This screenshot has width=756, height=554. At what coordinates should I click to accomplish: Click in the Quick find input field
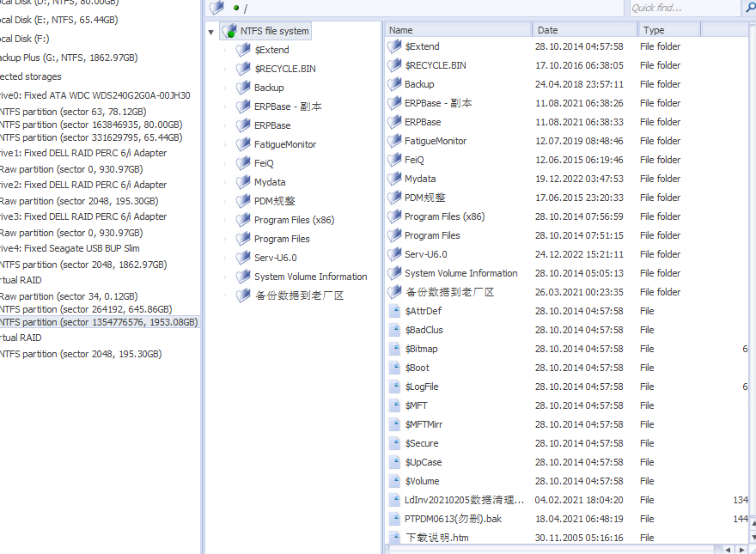click(x=685, y=8)
